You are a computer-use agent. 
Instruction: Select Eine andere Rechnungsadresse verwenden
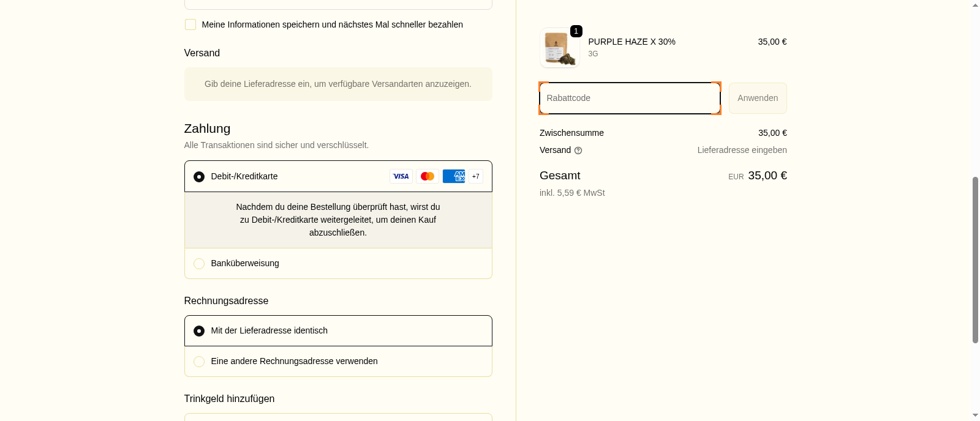pyautogui.click(x=199, y=362)
